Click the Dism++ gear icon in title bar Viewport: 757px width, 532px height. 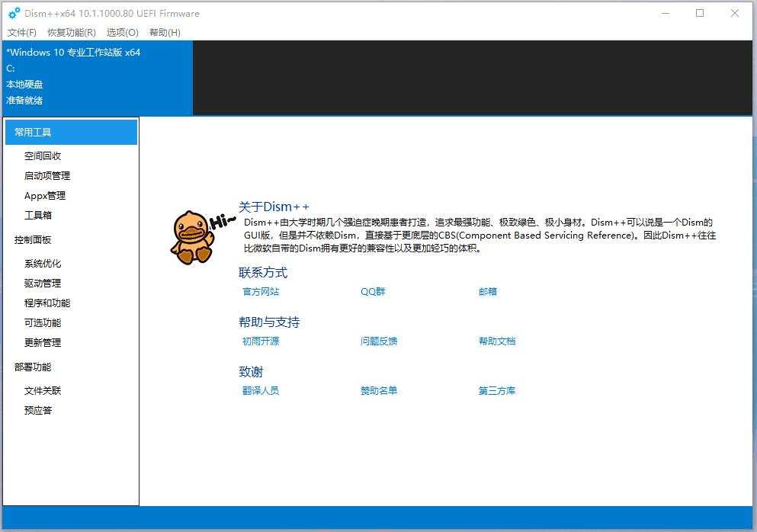click(14, 14)
